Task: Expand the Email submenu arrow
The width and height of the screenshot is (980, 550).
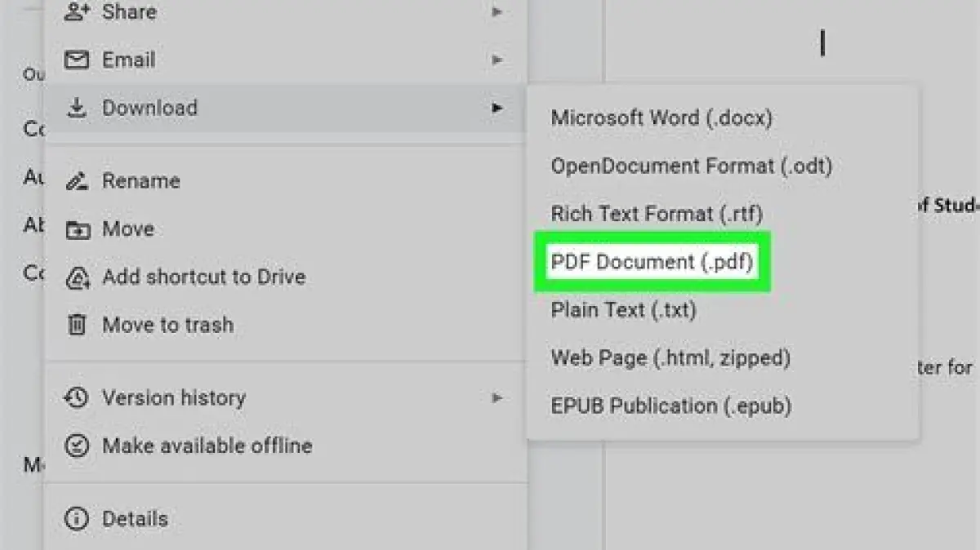Action: 497,60
